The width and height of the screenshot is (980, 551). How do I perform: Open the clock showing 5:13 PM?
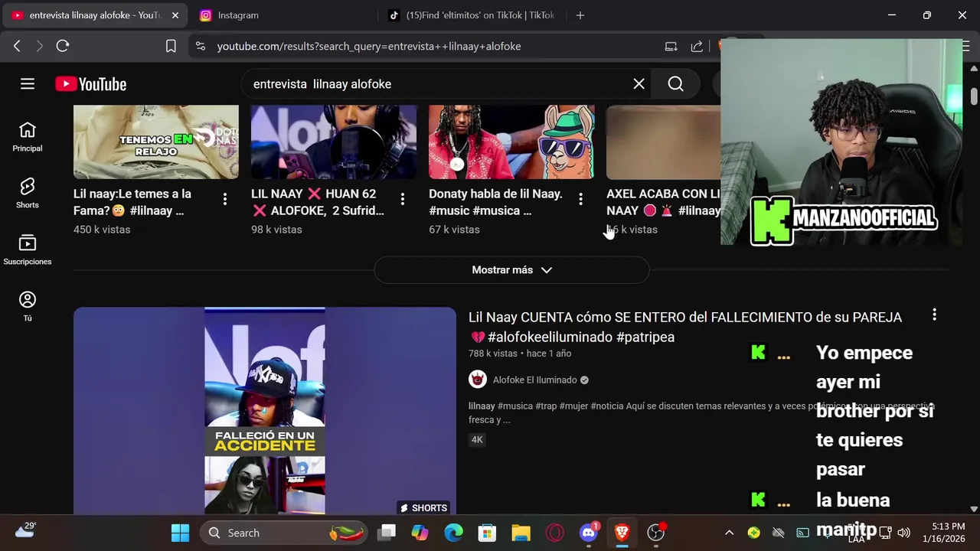pos(943,533)
